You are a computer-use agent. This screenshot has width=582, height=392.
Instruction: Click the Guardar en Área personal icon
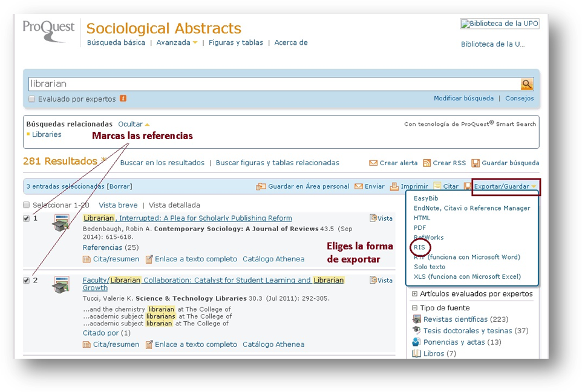pyautogui.click(x=261, y=187)
